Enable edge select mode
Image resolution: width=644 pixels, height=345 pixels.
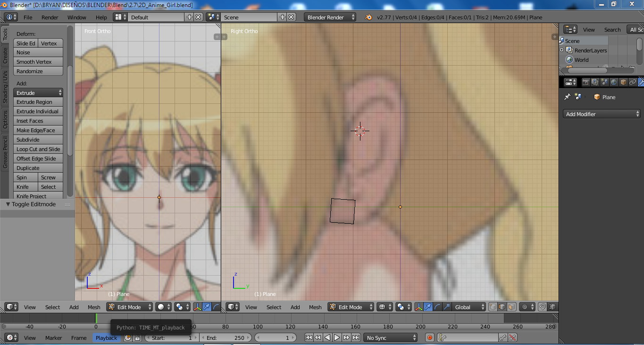tap(502, 307)
